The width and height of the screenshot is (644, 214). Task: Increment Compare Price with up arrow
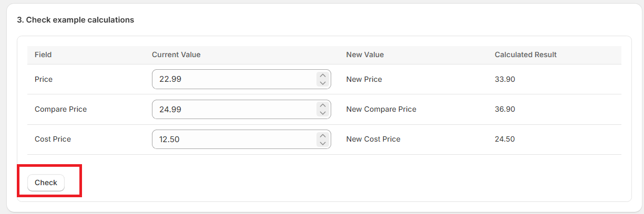(x=323, y=105)
